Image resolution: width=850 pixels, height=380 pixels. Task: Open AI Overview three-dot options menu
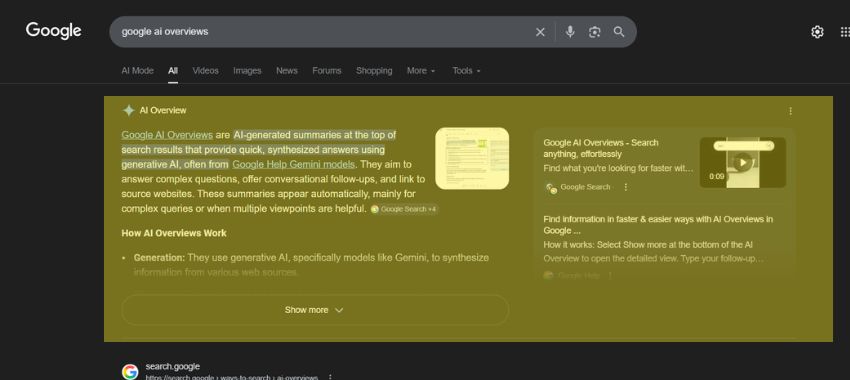pos(790,111)
